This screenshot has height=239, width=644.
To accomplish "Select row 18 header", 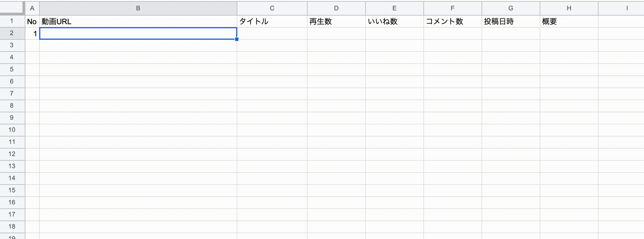I will [x=12, y=227].
